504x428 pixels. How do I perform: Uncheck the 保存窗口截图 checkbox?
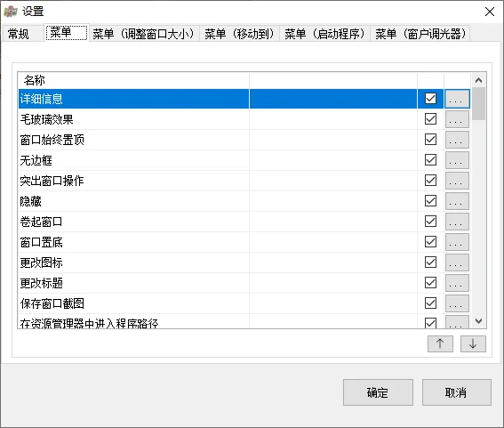430,303
